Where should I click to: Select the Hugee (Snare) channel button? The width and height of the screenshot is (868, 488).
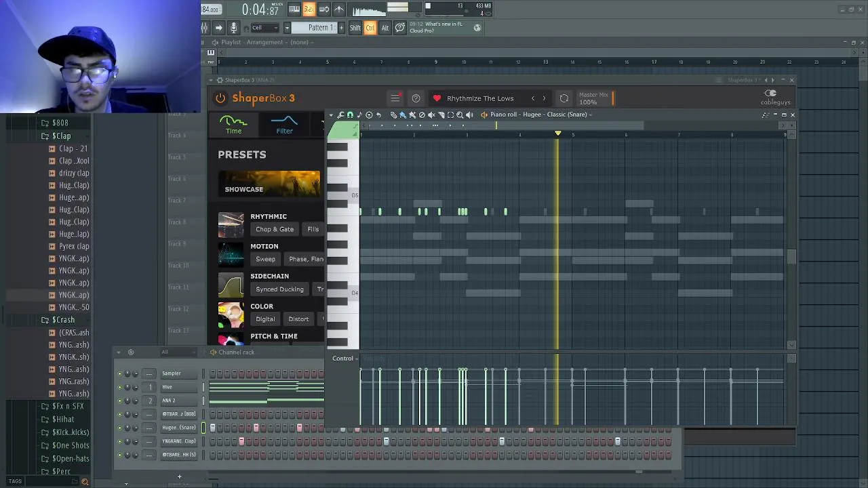178,428
